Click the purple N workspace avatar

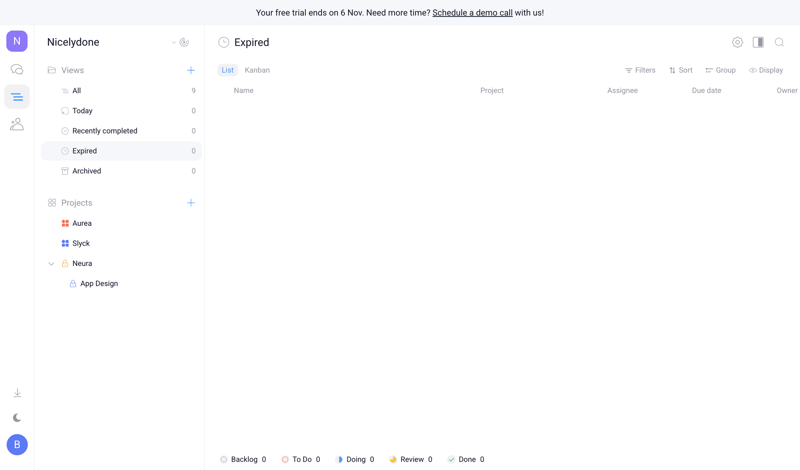[x=17, y=41]
